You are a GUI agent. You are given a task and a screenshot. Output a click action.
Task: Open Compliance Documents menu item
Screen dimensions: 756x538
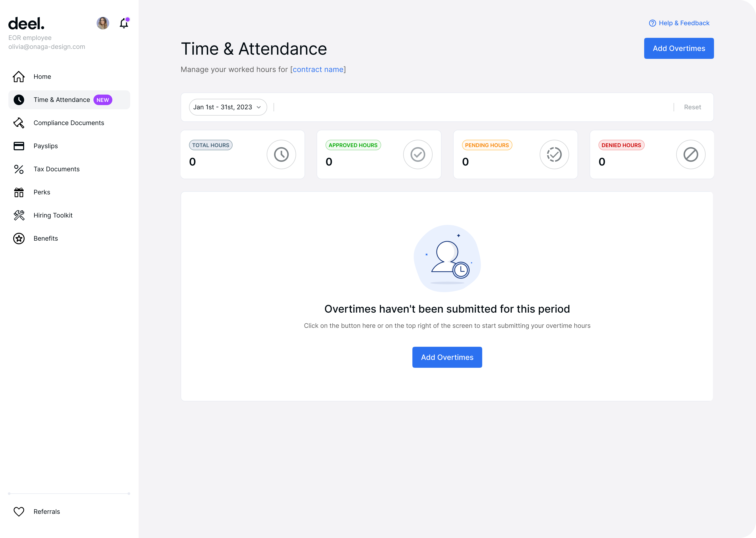coord(69,123)
